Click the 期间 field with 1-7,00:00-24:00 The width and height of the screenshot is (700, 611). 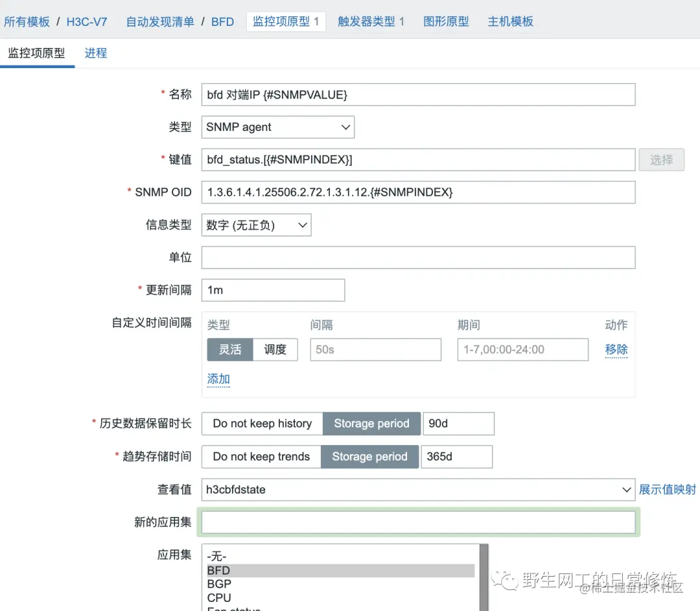(x=523, y=350)
